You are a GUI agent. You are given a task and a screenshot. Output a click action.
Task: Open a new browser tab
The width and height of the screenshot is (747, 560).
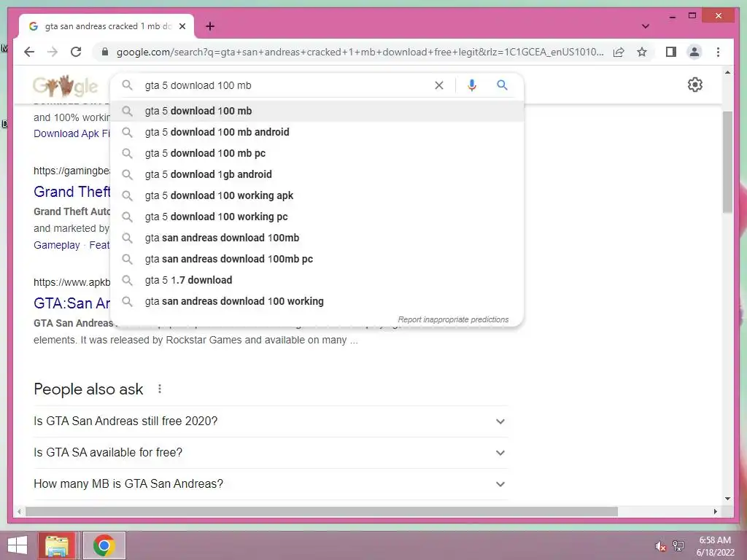click(x=210, y=26)
